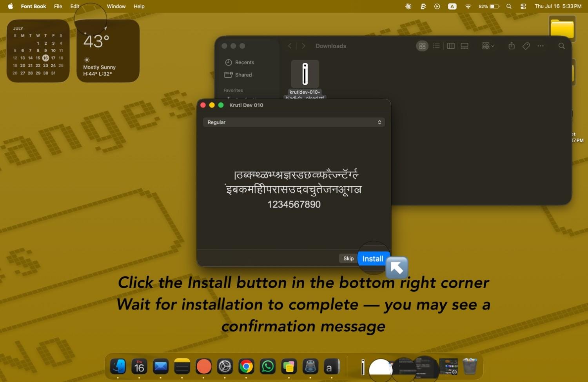Screen dimensions: 588x382
Task: Open the Trash in the Dock
Action: (470, 366)
